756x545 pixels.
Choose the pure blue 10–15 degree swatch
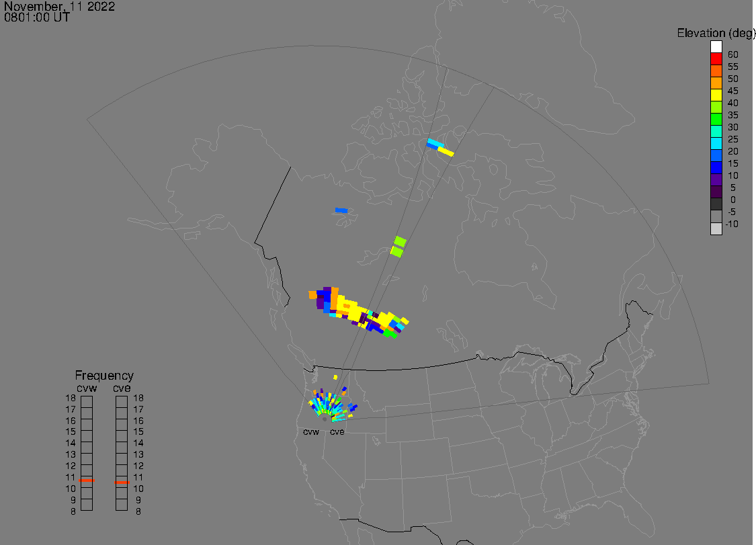[716, 167]
